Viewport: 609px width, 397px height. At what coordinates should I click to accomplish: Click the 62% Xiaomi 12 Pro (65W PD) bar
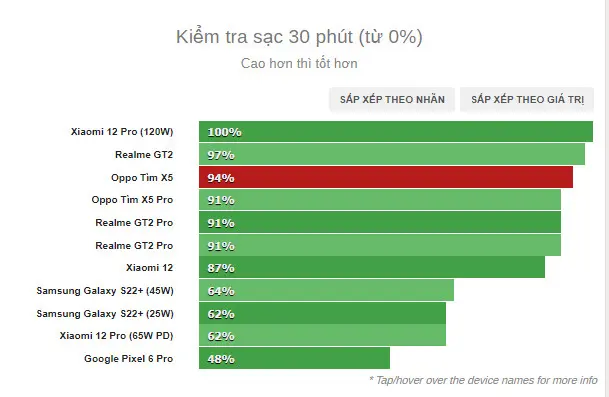[x=322, y=336]
